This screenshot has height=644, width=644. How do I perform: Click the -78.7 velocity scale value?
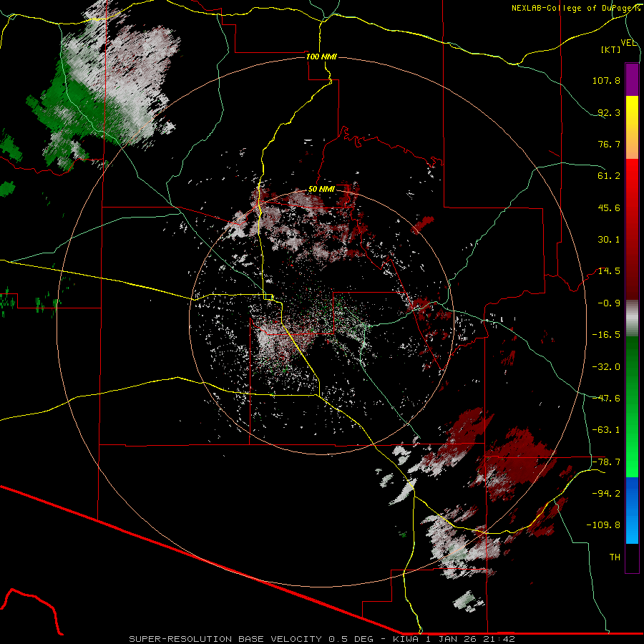point(606,462)
